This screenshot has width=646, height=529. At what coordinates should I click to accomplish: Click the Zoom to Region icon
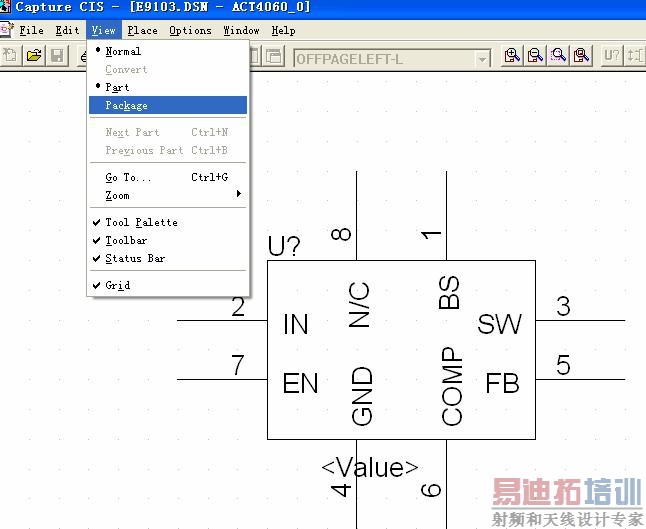[x=558, y=55]
